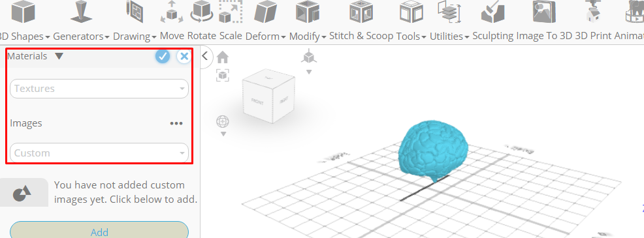Select the blue brain model
The height and width of the screenshot is (238, 644).
(433, 149)
